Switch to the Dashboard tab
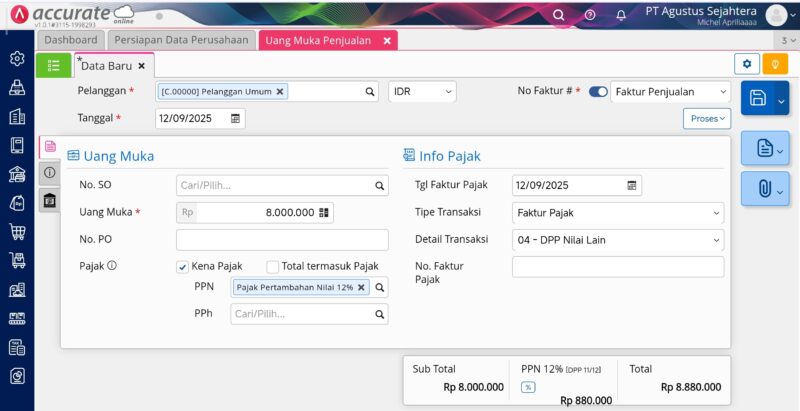 click(70, 40)
